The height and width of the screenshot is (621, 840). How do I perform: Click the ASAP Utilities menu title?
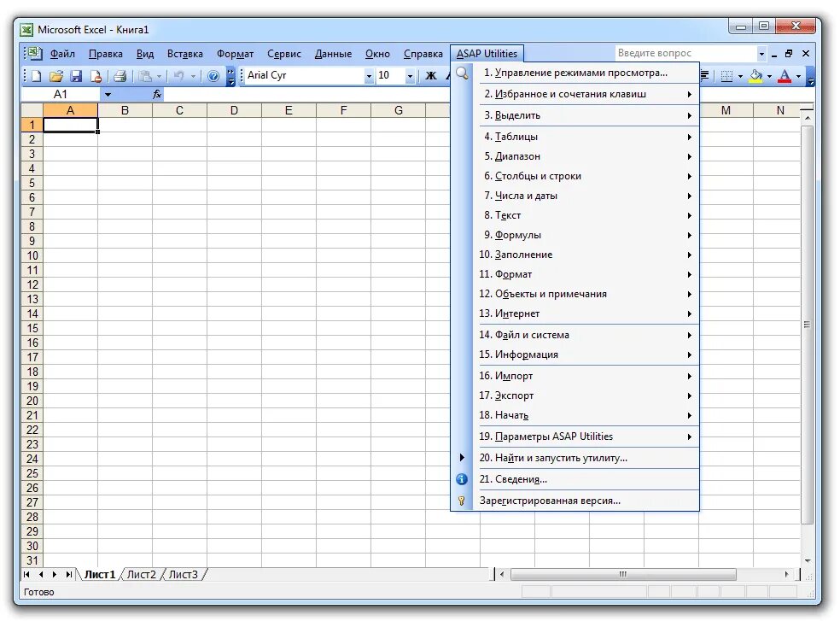(x=487, y=54)
